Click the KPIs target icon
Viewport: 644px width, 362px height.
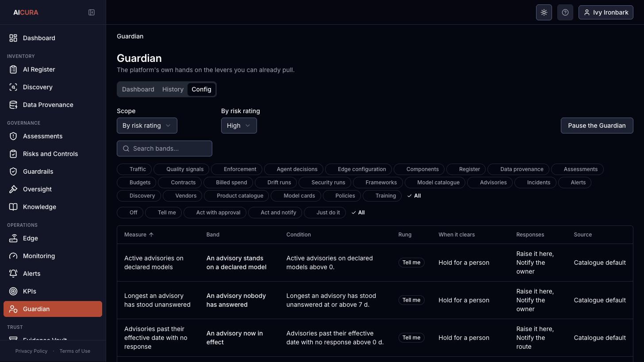point(13,291)
